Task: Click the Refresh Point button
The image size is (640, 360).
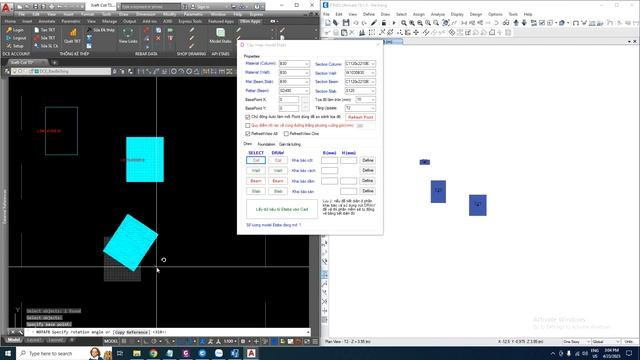Action: coord(360,117)
